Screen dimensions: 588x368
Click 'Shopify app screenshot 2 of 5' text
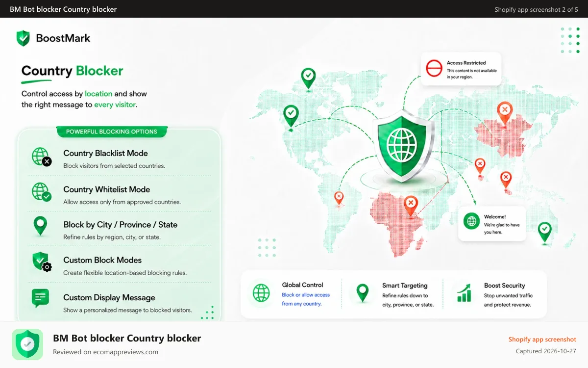[x=536, y=9]
